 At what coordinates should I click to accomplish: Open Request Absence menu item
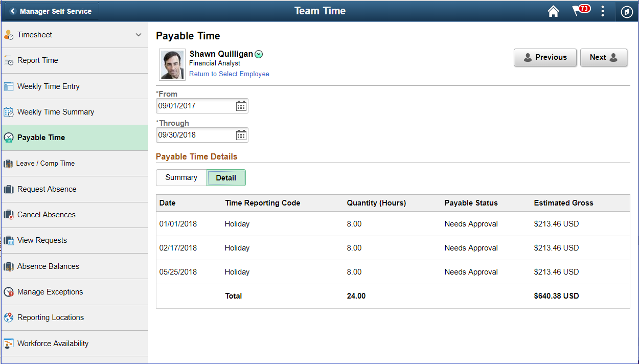click(75, 189)
